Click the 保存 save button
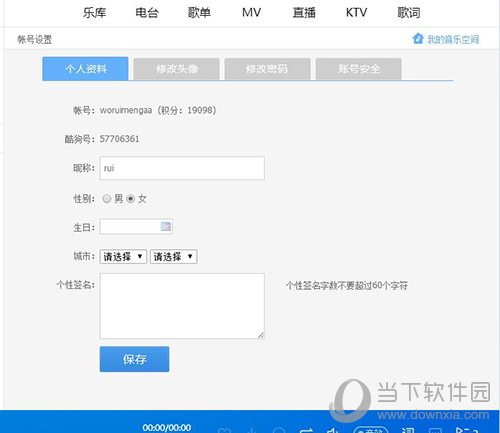Image resolution: width=500 pixels, height=433 pixels. (x=134, y=359)
